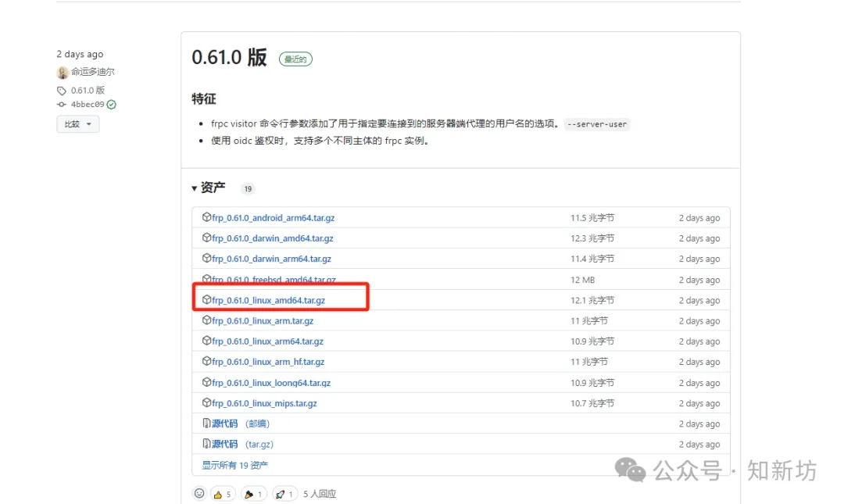
Task: Click the 19 assets count badge
Action: pyautogui.click(x=248, y=188)
